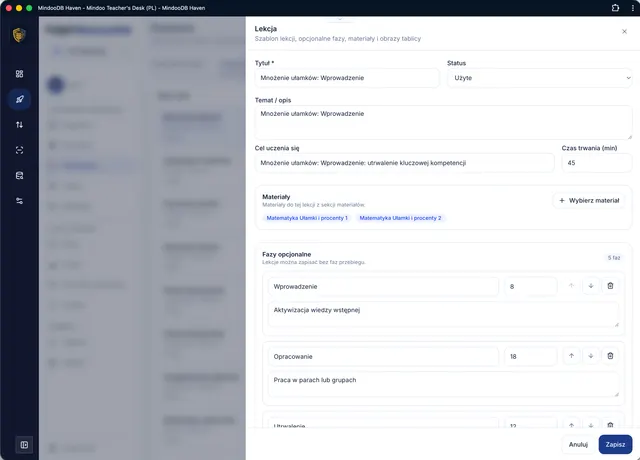Click Matematyka Ułamki i procenty 2 tag
Screen dimensions: 640x460
click(400, 218)
